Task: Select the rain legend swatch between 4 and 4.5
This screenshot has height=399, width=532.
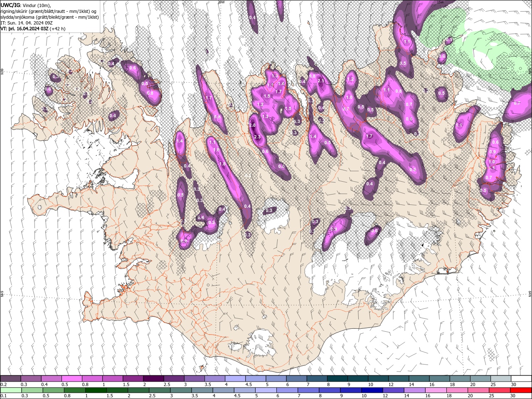Action: click(223, 390)
